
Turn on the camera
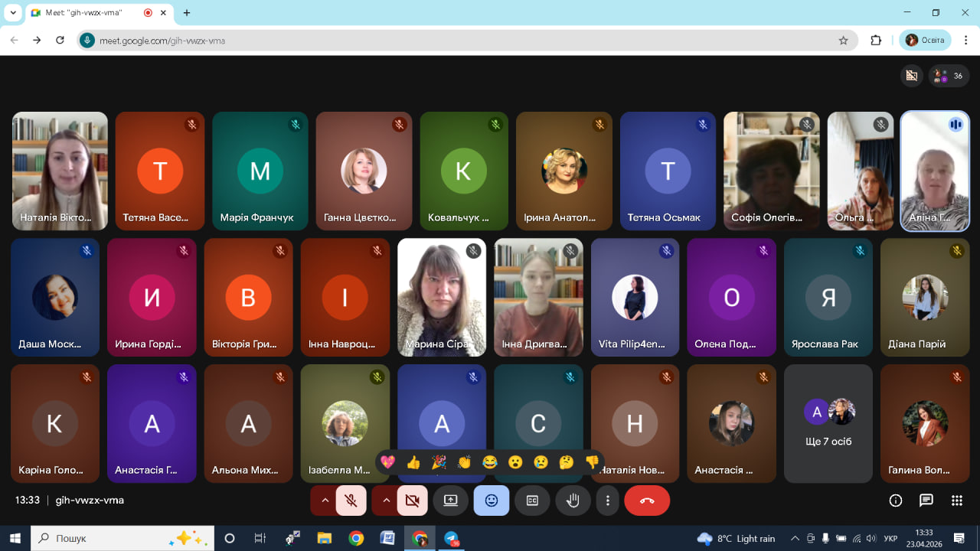(412, 500)
